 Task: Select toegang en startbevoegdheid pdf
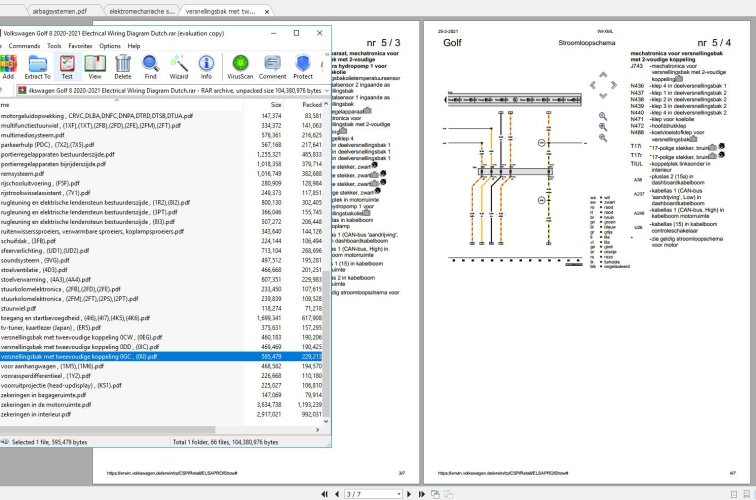coord(162,318)
